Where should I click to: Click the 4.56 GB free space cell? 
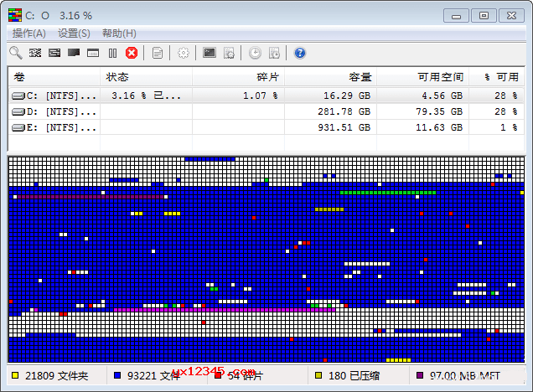click(422, 95)
